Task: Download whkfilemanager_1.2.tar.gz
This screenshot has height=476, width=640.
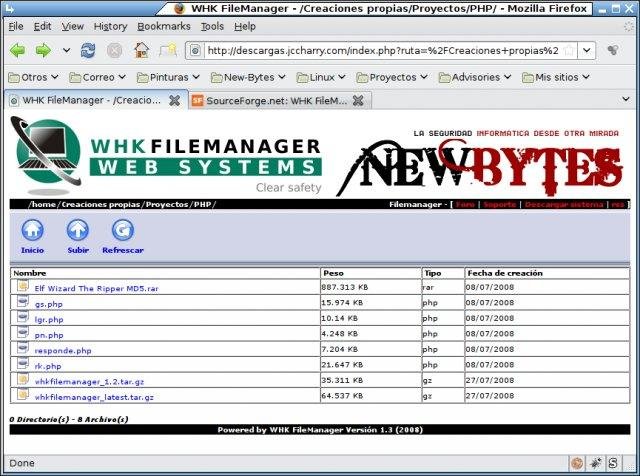Action: [x=89, y=382]
